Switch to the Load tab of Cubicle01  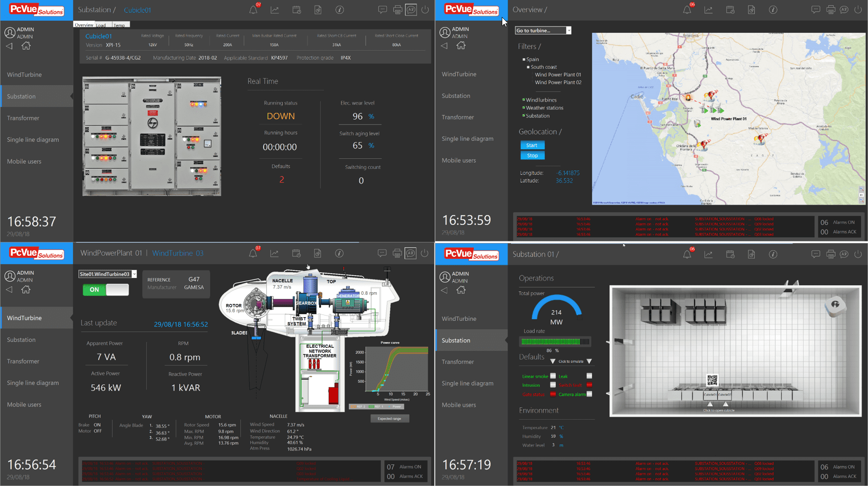pyautogui.click(x=102, y=24)
